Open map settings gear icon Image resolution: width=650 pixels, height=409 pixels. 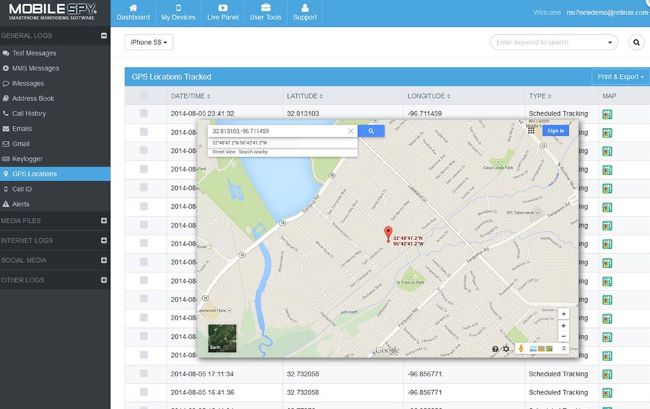pos(506,349)
